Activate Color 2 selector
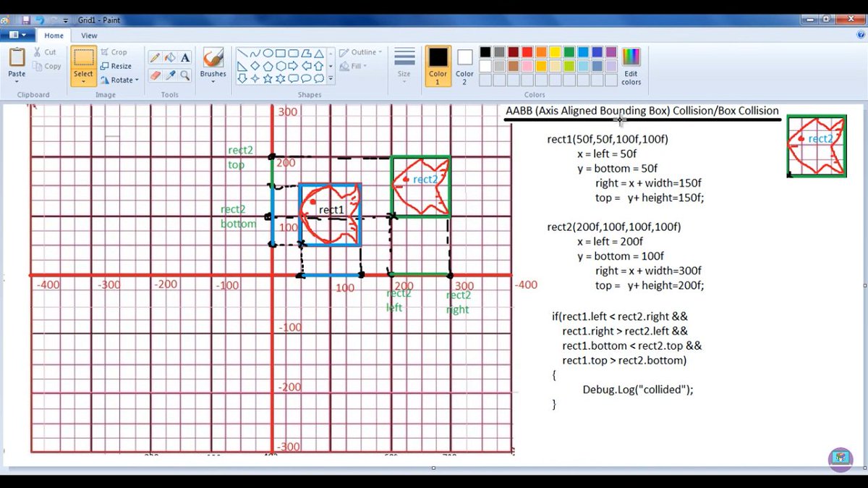The height and width of the screenshot is (488, 868). [464, 66]
